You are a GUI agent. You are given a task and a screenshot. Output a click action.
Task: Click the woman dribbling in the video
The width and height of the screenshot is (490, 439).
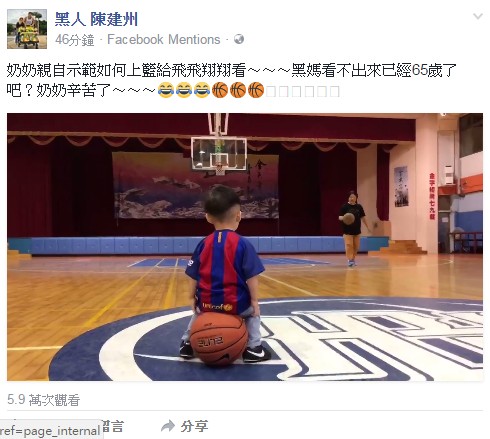[x=353, y=229]
